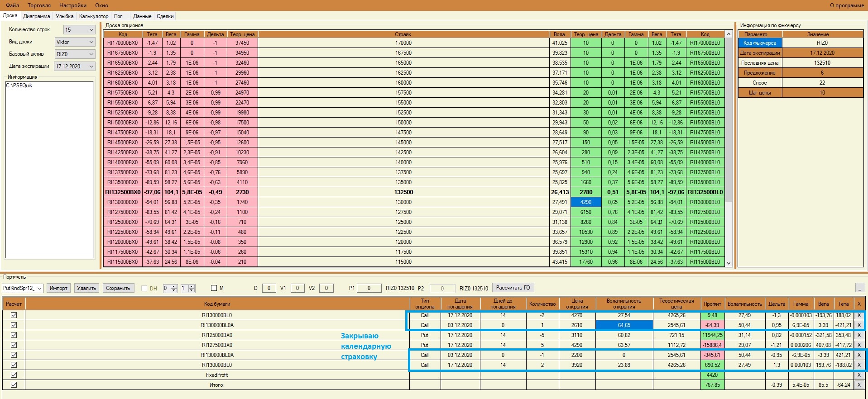
Task: Uncheck Расчет for RI130000BL0 with quantity -2
Action: pyautogui.click(x=14, y=315)
